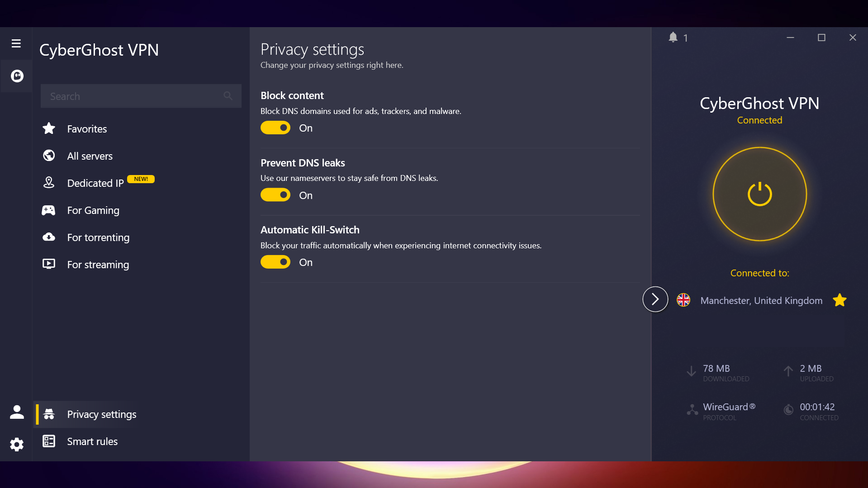
Task: Click the 2 MB uploaded value
Action: pyautogui.click(x=811, y=369)
